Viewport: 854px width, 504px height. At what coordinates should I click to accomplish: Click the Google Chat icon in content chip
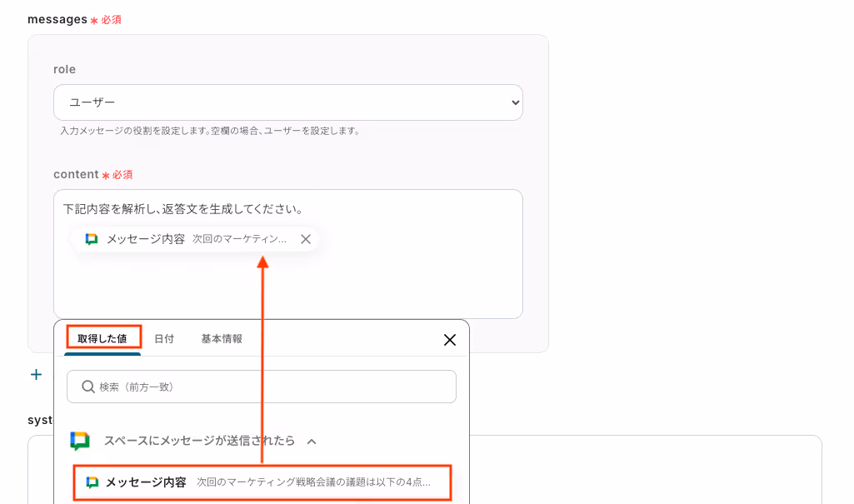click(x=92, y=239)
